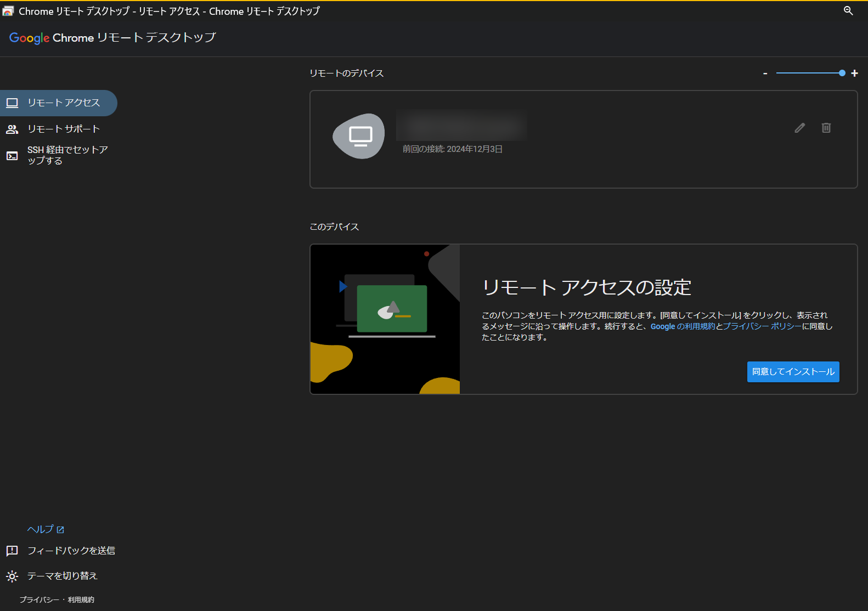Click the device size slider handle

842,73
